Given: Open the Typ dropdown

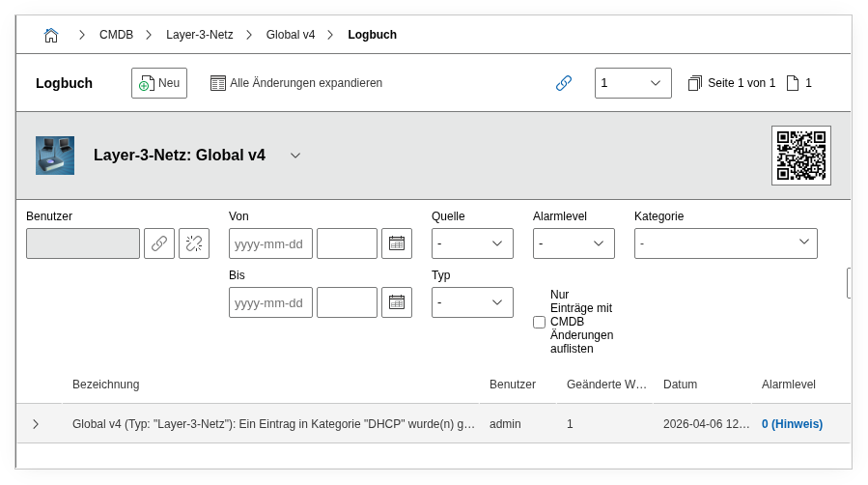Looking at the screenshot, I should pos(472,302).
